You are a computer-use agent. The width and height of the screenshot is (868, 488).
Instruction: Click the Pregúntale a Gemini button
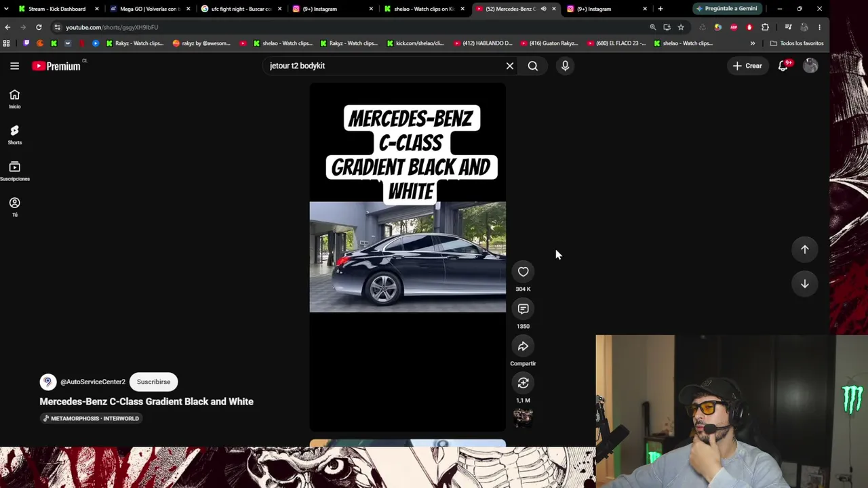click(x=726, y=9)
